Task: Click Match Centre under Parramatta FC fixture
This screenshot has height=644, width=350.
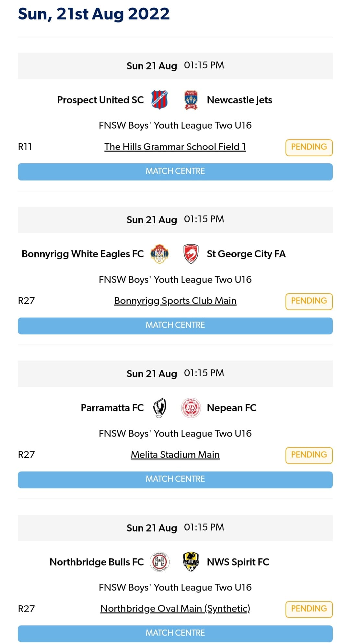Action: point(175,479)
